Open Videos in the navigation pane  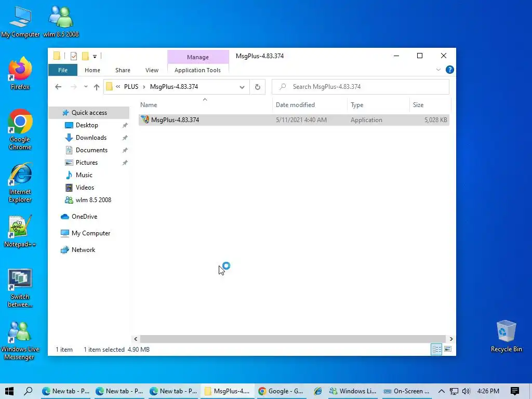coord(85,188)
